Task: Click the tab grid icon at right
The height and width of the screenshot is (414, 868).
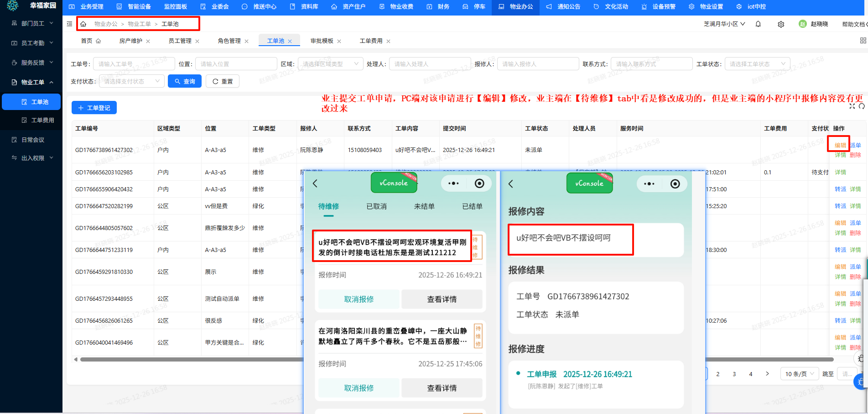Action: point(863,41)
